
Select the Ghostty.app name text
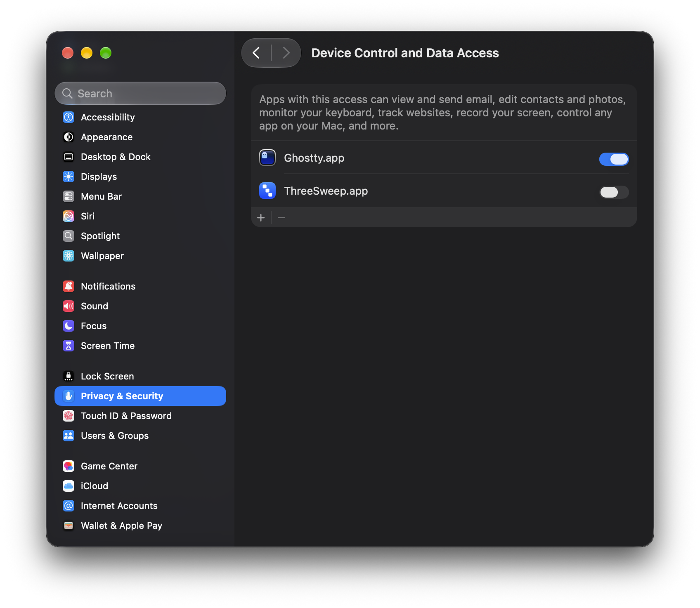(314, 158)
